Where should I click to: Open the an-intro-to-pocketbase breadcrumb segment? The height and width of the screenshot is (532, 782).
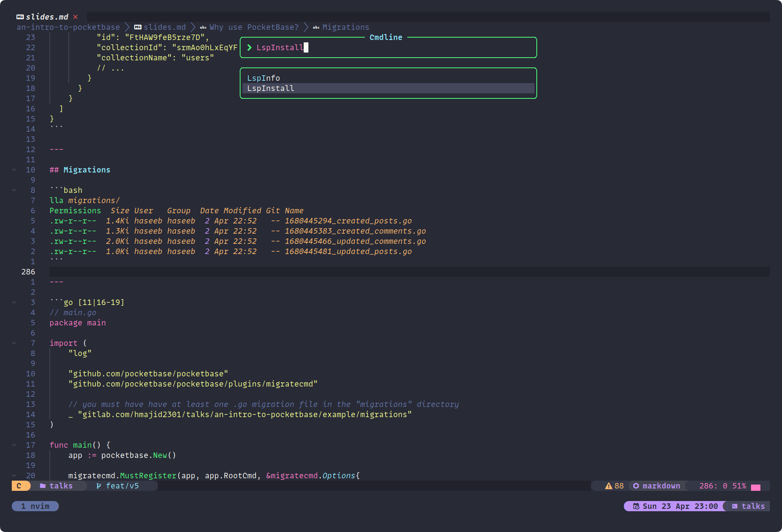68,27
